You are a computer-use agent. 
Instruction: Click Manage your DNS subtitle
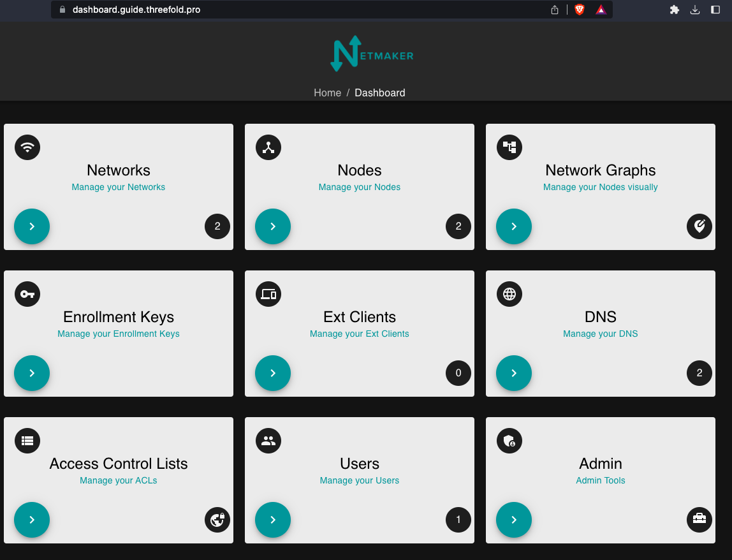601,334
